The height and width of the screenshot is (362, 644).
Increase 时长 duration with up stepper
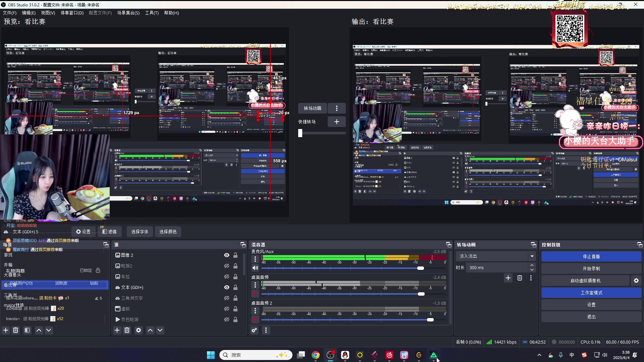point(532,265)
